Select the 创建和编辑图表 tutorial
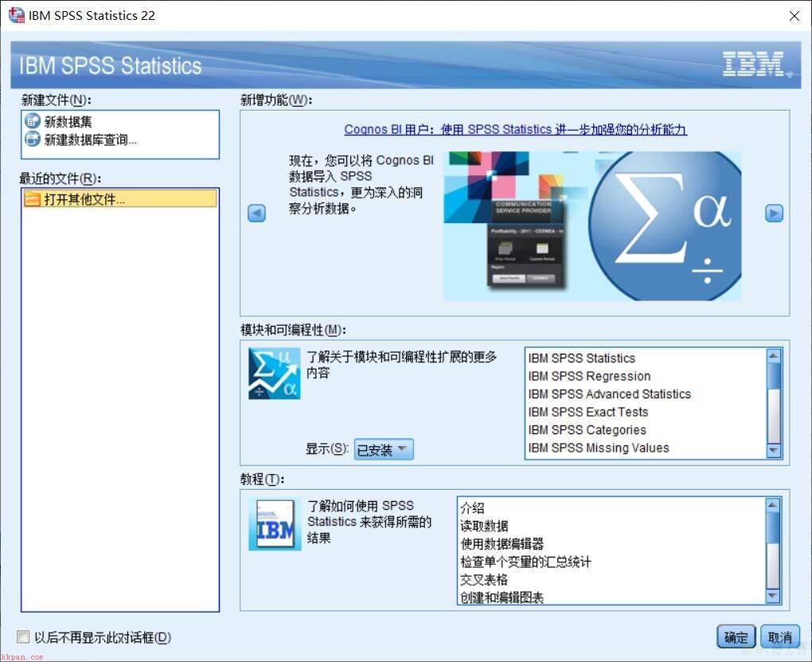Image resolution: width=812 pixels, height=662 pixels. (611, 597)
